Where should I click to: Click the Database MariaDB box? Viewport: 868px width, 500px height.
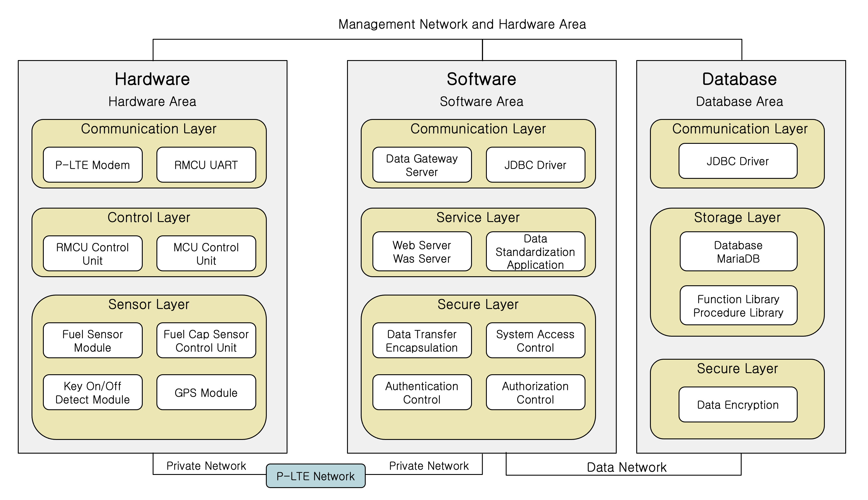point(738,251)
